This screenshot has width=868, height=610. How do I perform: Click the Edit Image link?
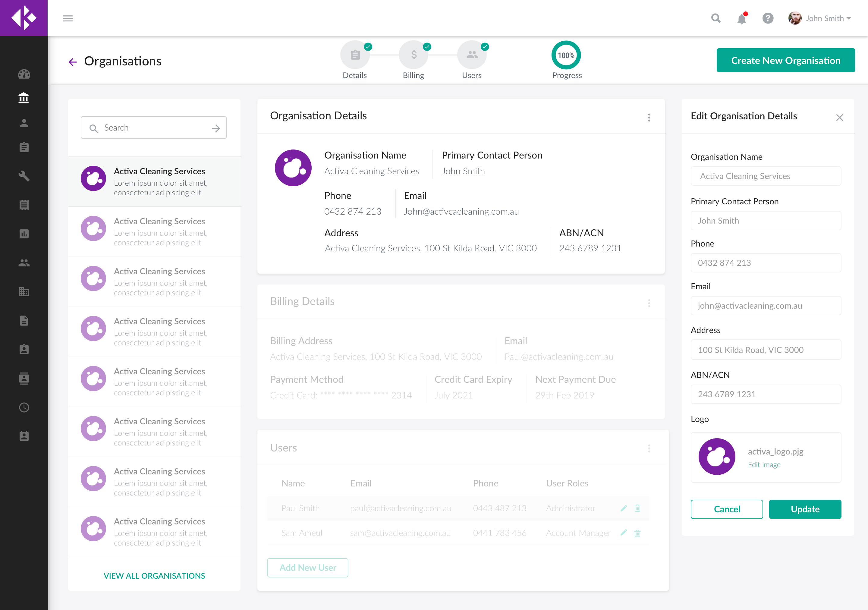pos(764,465)
